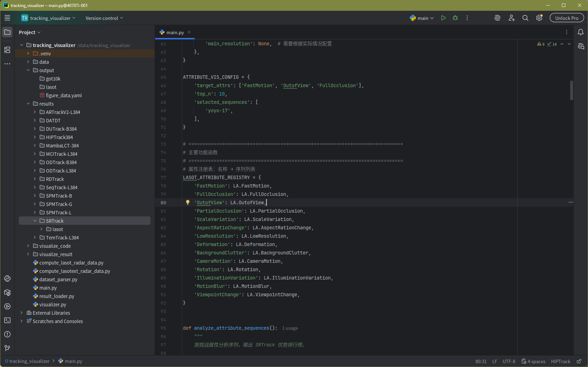Open the Structure tool window
This screenshot has height=367, width=588.
click(x=7, y=50)
